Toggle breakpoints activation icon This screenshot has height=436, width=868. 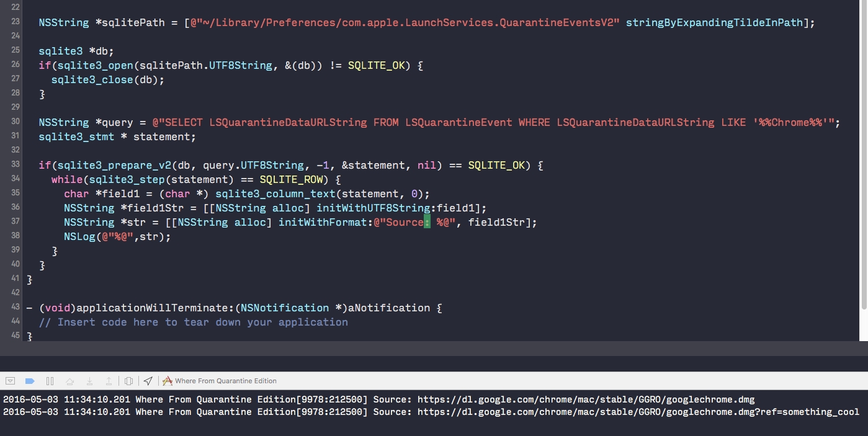29,381
